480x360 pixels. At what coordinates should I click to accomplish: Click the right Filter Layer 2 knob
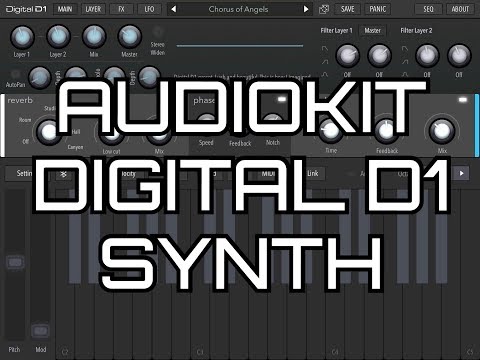(459, 56)
